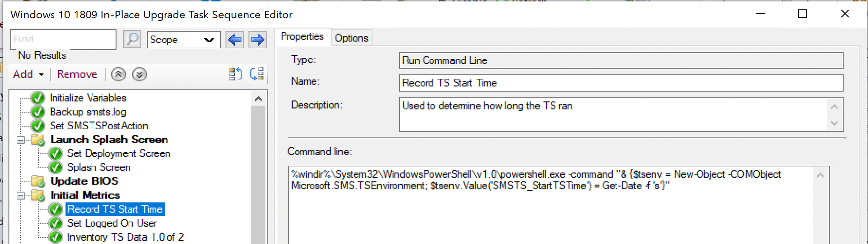Open the Add dropdown menu
Screen dimensions: 868x244
[28, 74]
